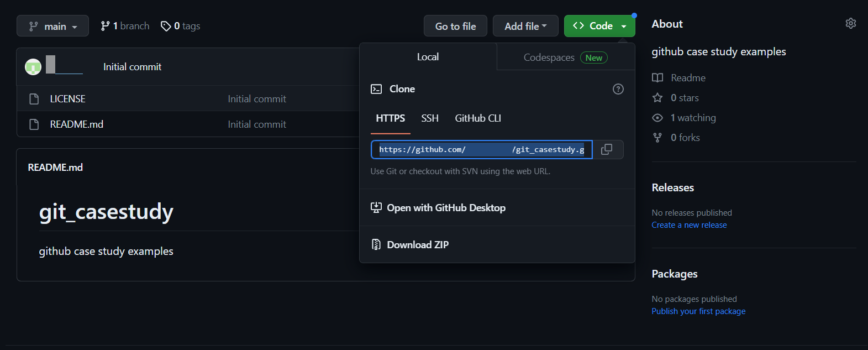Viewport: 868px width, 350px height.
Task: Copy the clone URL to clipboard
Action: point(607,150)
